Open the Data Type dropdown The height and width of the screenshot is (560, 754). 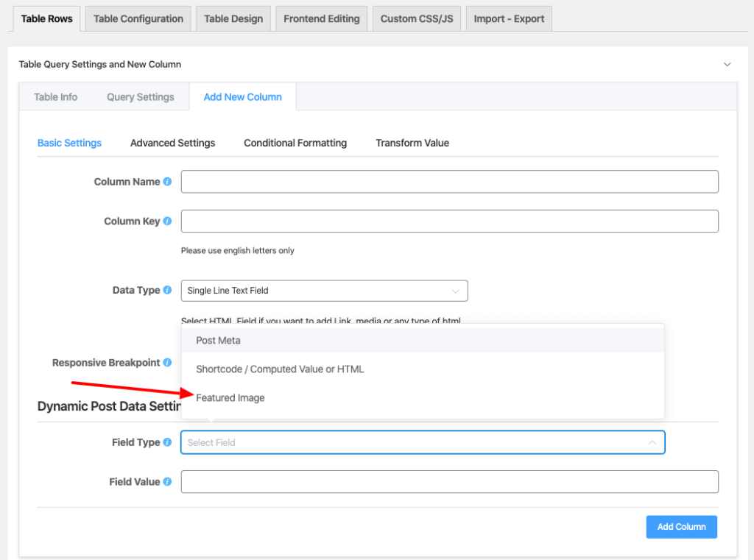324,291
